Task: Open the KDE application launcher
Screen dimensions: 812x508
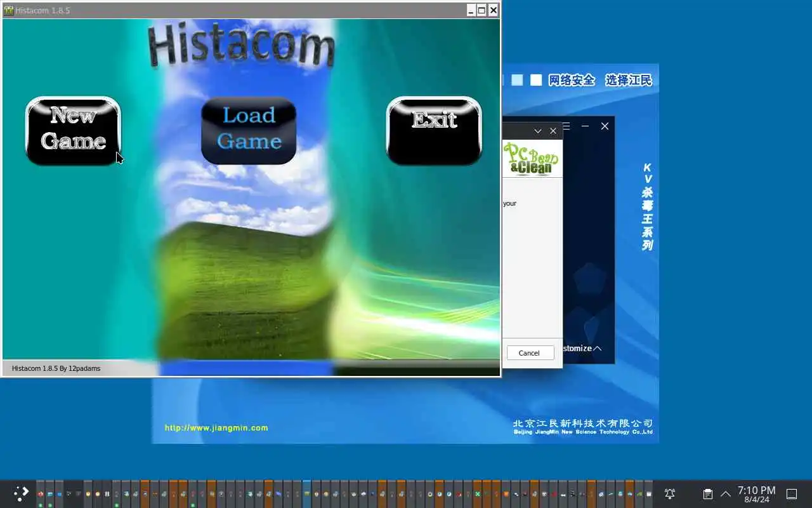Action: (x=21, y=493)
